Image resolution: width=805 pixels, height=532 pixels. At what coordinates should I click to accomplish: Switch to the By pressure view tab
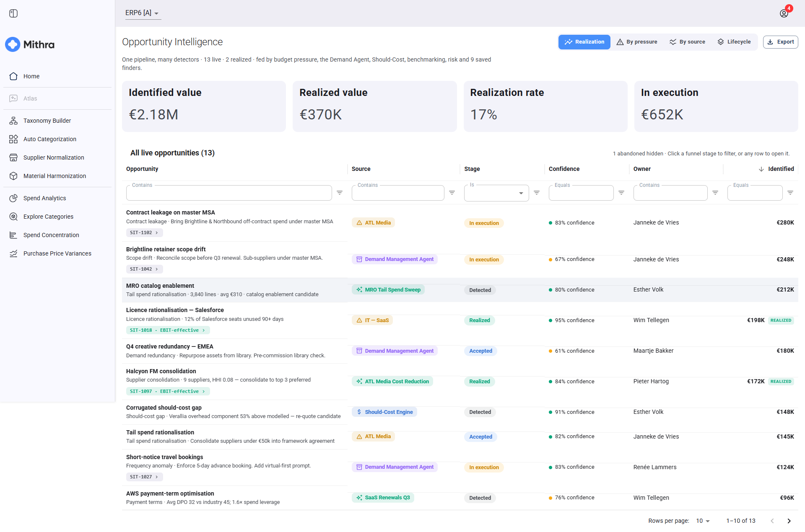point(636,42)
